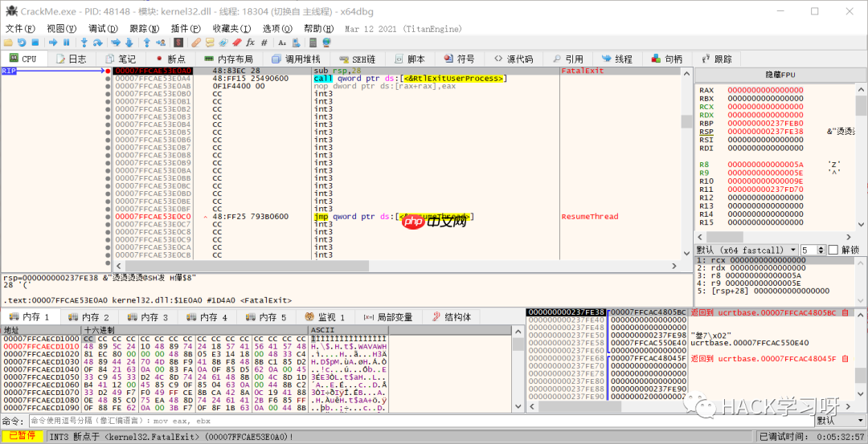Open the calling convention dropdown (x64 fastcall)
The image size is (868, 444).
click(747, 250)
